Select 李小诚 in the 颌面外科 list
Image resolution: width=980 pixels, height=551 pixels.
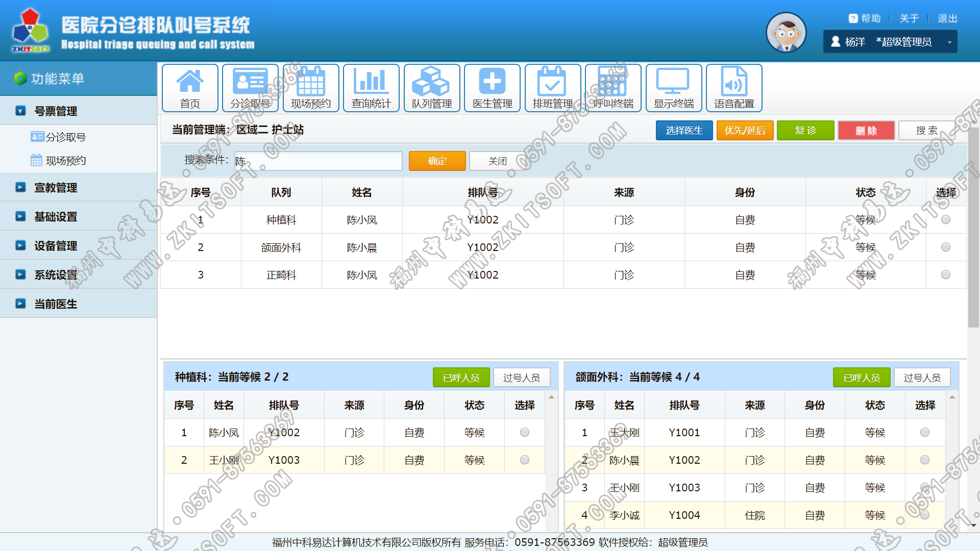pyautogui.click(x=924, y=515)
